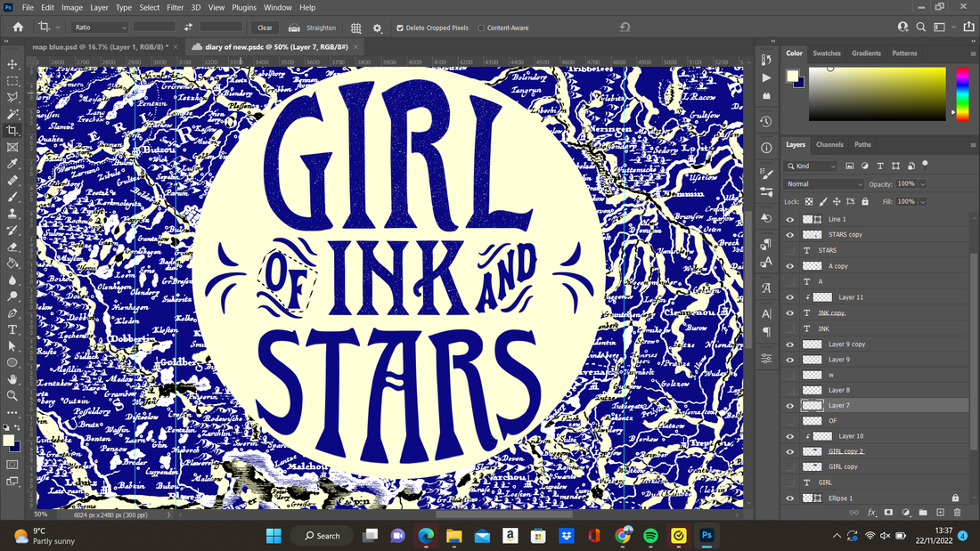Hide the Ellipse 1 layer
Image resolution: width=980 pixels, height=551 pixels.
click(790, 498)
